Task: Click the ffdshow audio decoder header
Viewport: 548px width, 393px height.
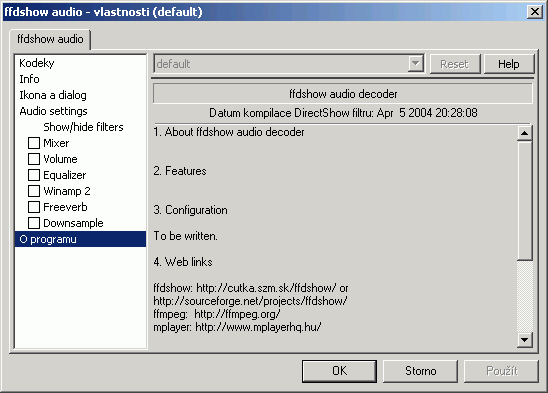Action: coord(343,93)
